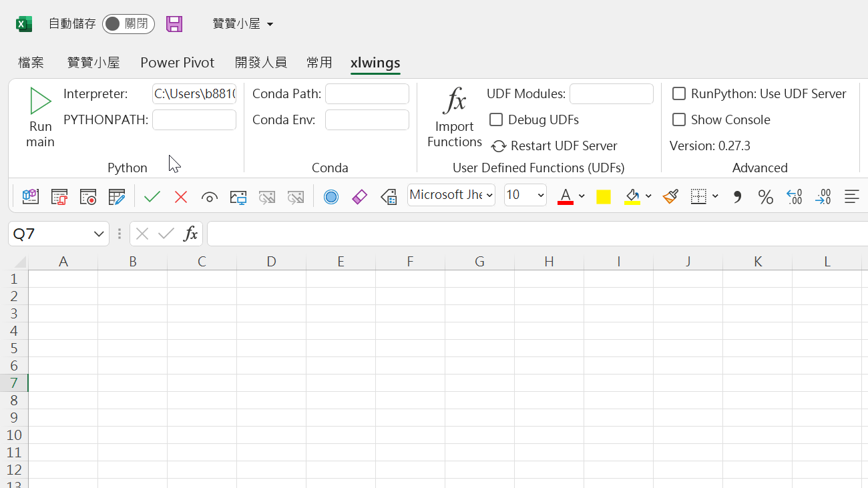Select column A header
This screenshot has width=868, height=488.
pos(63,262)
